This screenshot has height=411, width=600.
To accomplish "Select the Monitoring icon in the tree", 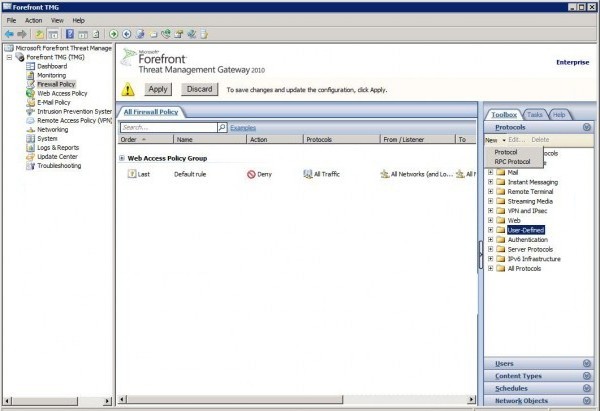I will 30,75.
